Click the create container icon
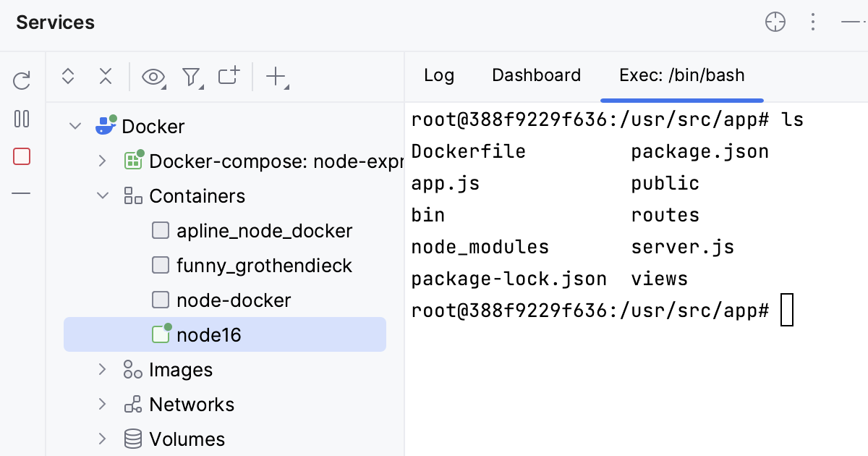Screen dimensions: 868x456 tap(227, 76)
